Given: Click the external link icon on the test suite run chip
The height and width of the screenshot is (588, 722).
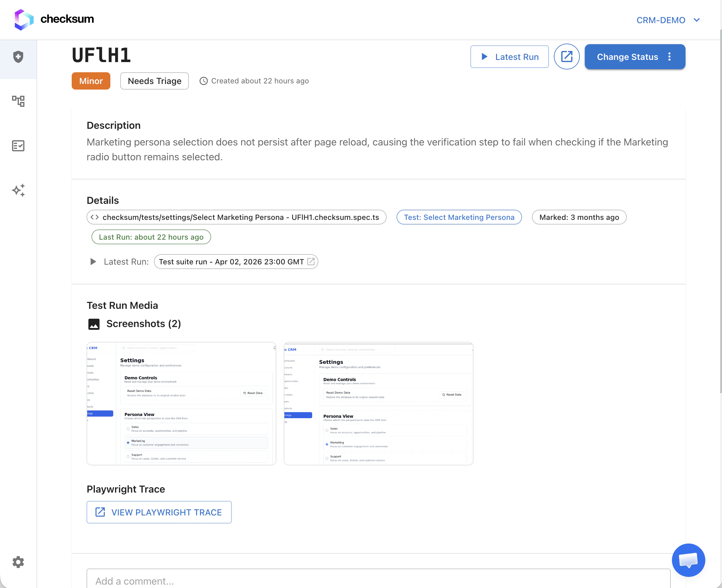Looking at the screenshot, I should [311, 262].
